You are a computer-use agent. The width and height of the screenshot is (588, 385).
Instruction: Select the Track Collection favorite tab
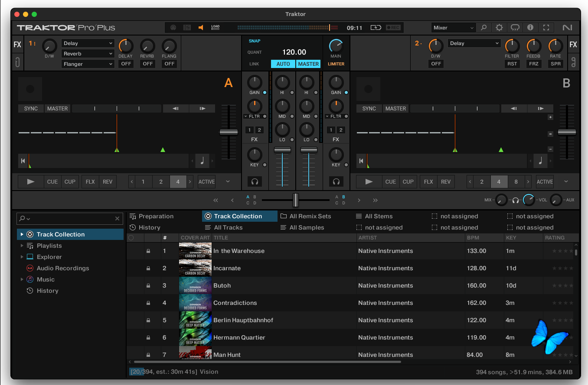pos(240,216)
